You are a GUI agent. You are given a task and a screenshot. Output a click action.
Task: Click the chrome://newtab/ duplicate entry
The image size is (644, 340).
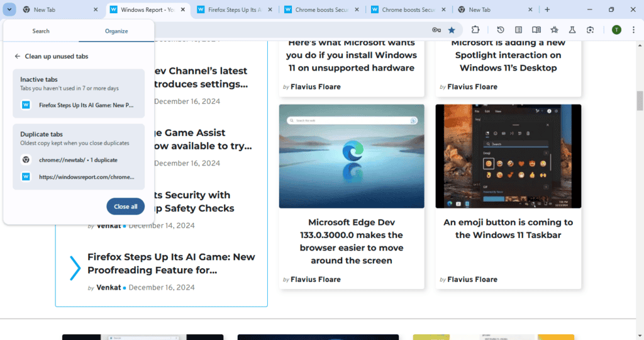79,160
